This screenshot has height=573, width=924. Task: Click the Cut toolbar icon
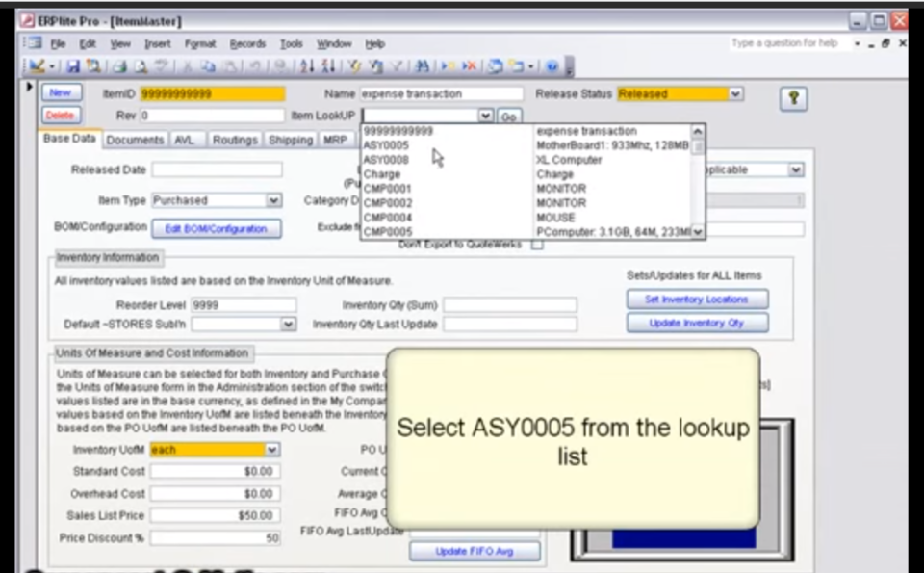(x=187, y=66)
